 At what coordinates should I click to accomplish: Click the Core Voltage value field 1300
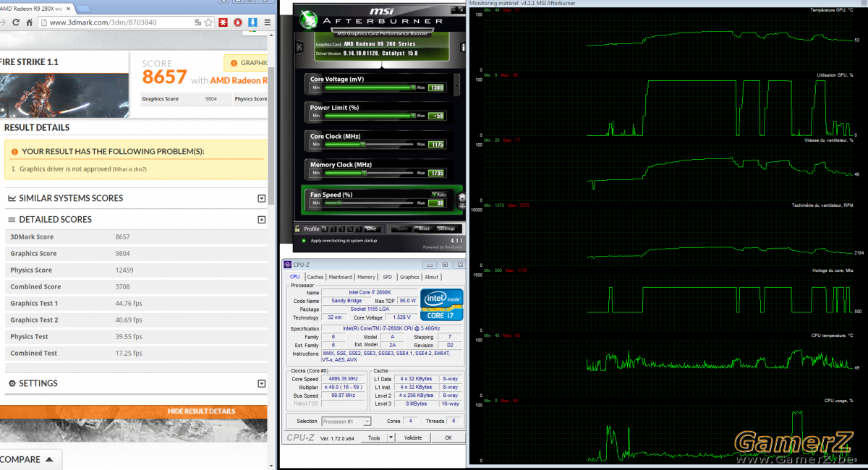point(437,87)
